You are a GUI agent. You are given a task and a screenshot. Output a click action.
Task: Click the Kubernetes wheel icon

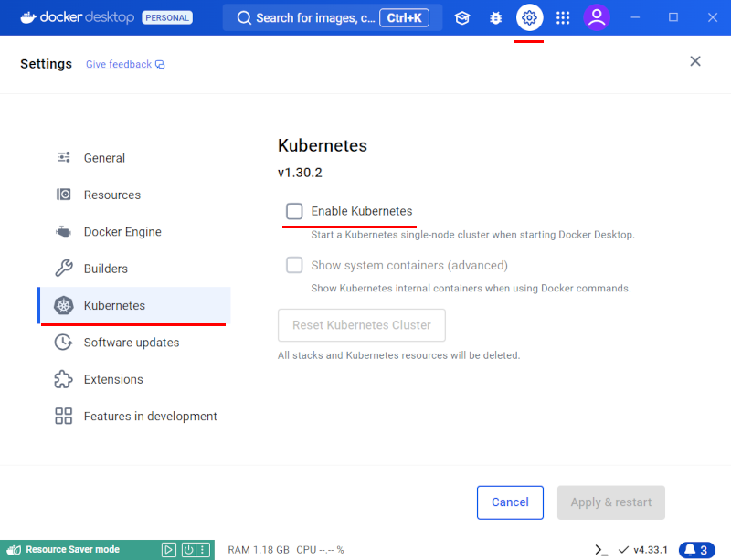pos(63,305)
